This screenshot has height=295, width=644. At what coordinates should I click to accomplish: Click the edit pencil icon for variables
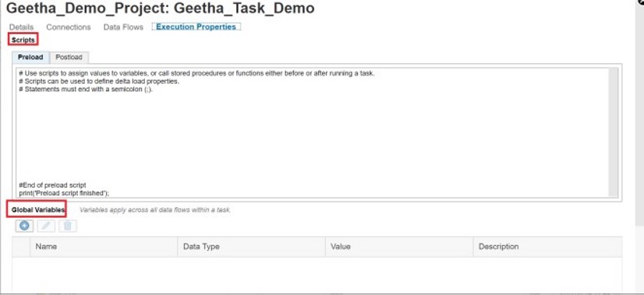[x=46, y=226]
